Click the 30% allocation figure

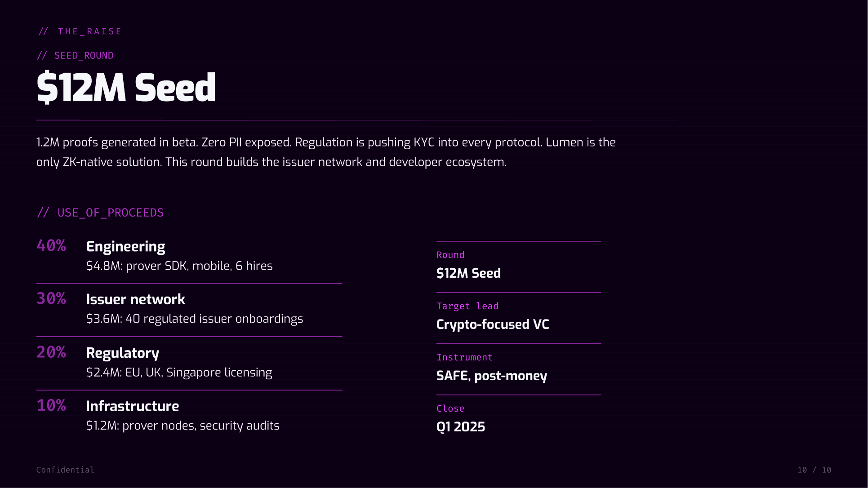51,299
